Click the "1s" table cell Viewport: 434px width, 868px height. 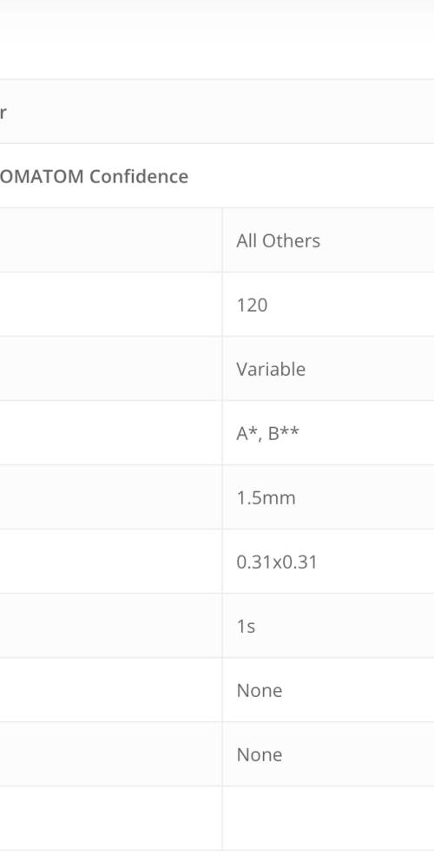(328, 626)
